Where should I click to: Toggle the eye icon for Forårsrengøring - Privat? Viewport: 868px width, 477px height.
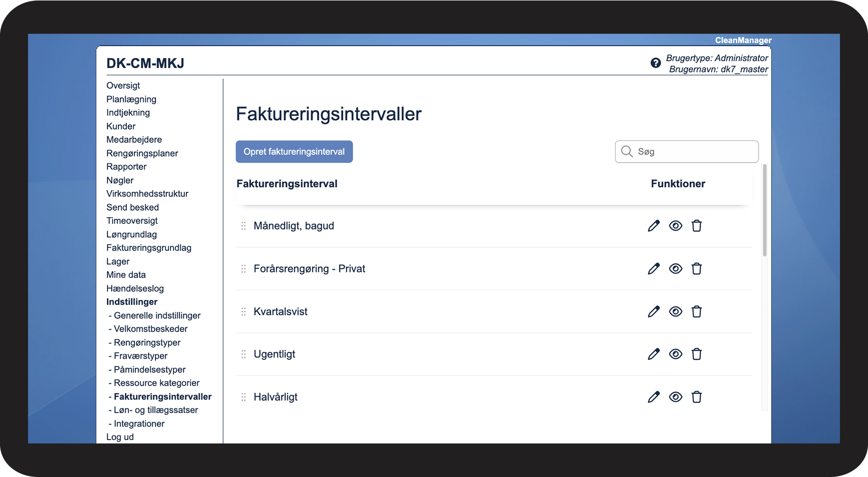(675, 269)
